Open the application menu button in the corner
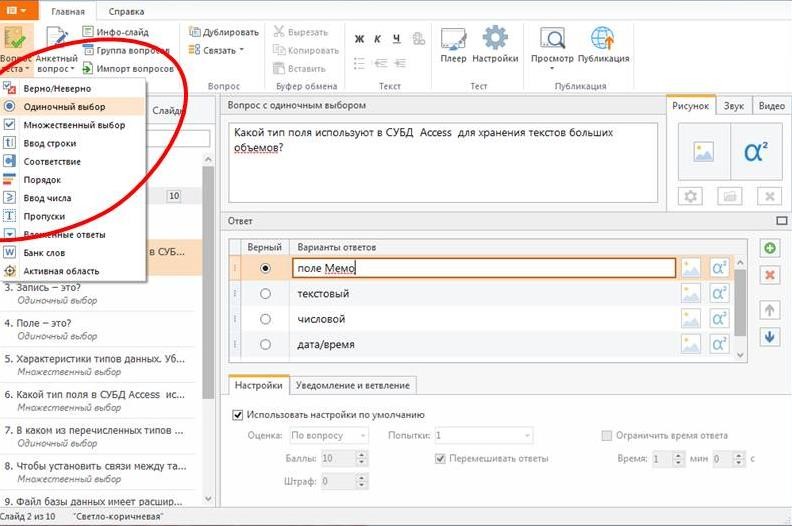Viewport: 792px width, 526px height. (x=19, y=10)
